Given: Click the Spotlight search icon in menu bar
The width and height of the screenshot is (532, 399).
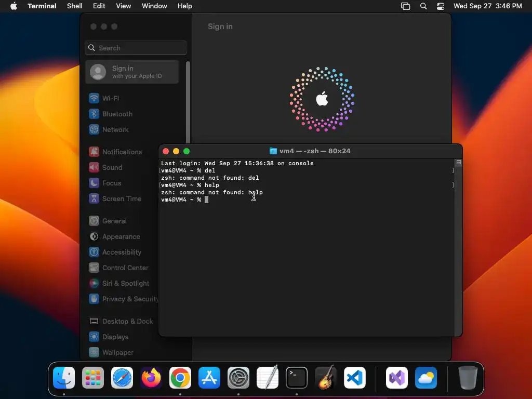Looking at the screenshot, I should pos(423,6).
